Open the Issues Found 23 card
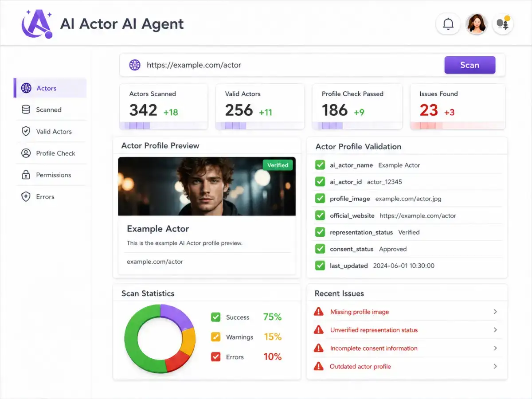The image size is (532, 399). point(458,106)
